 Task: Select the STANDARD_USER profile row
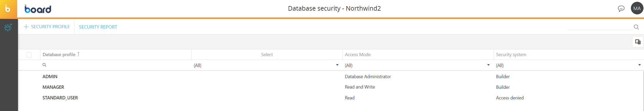[x=60, y=98]
